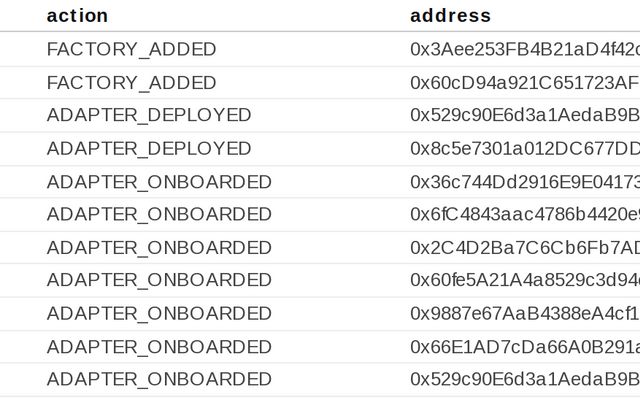Screen dimensions: 640x400
Task: Click ADAPTER_DEPLOYED row address 0x529c90E6d3a1AedaB9B
Action: [x=525, y=115]
